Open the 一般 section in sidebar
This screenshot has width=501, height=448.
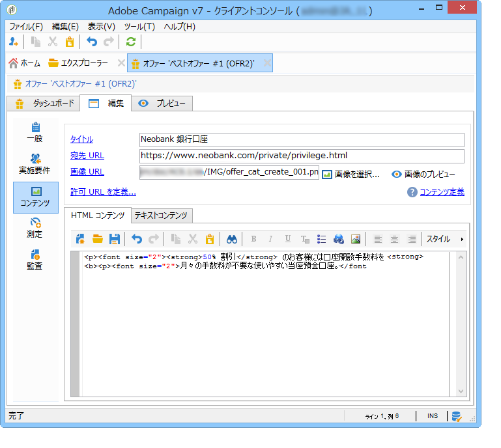[35, 132]
